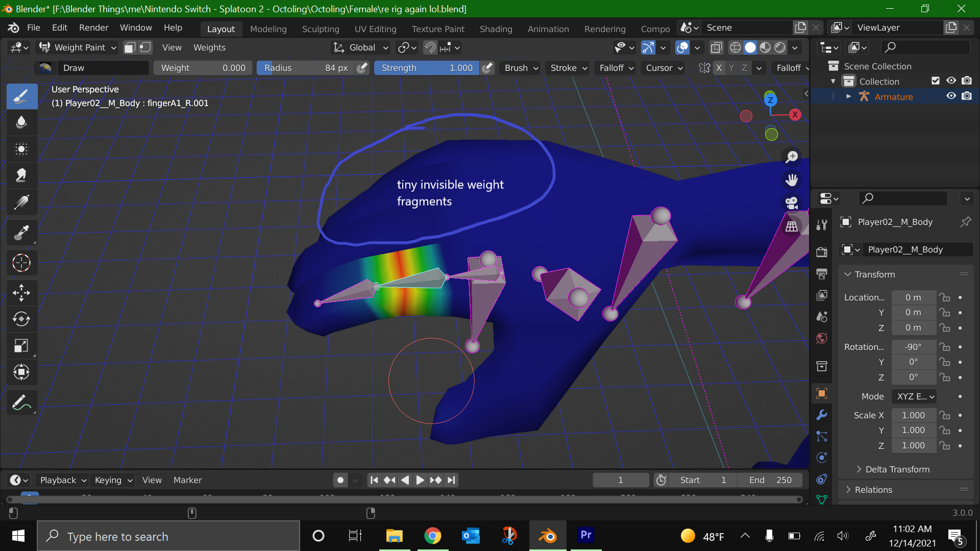Open the World properties tab
Screen dimensions: 980x551
[822, 338]
